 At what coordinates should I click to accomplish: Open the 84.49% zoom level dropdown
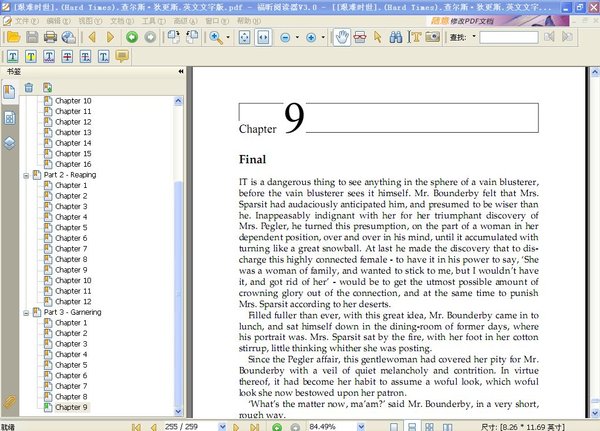[360, 427]
